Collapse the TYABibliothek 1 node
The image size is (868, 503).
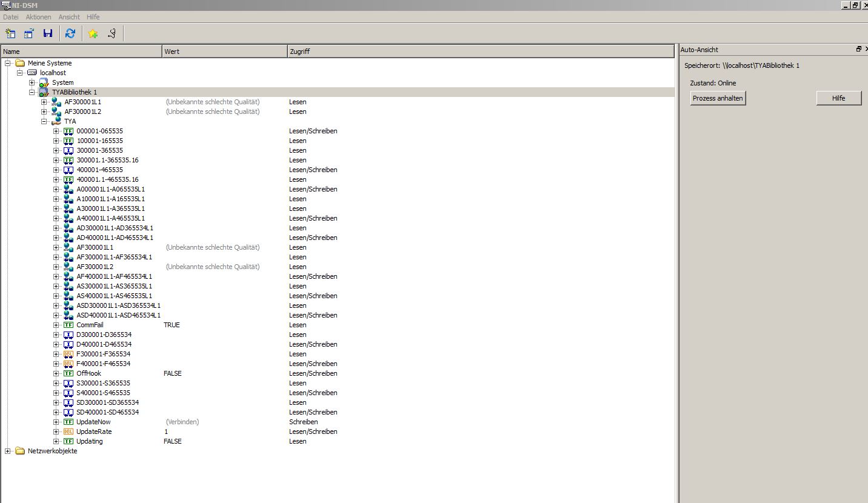pos(32,92)
